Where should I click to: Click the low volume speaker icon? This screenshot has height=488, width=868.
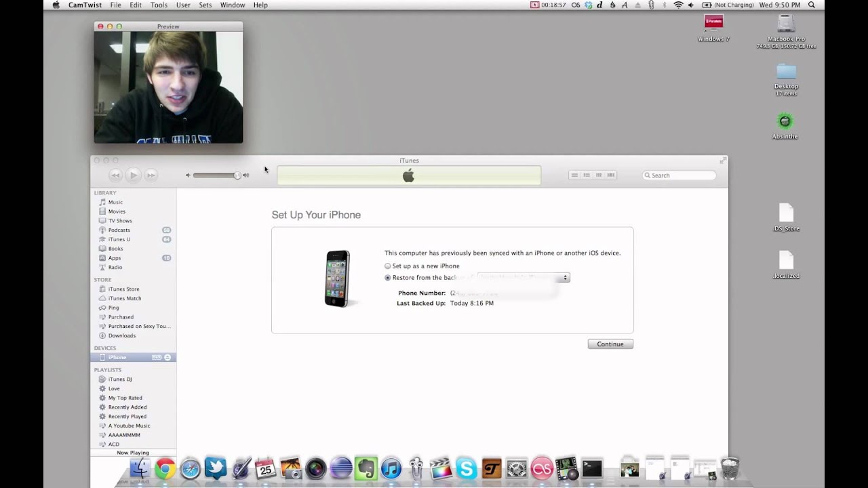click(188, 176)
